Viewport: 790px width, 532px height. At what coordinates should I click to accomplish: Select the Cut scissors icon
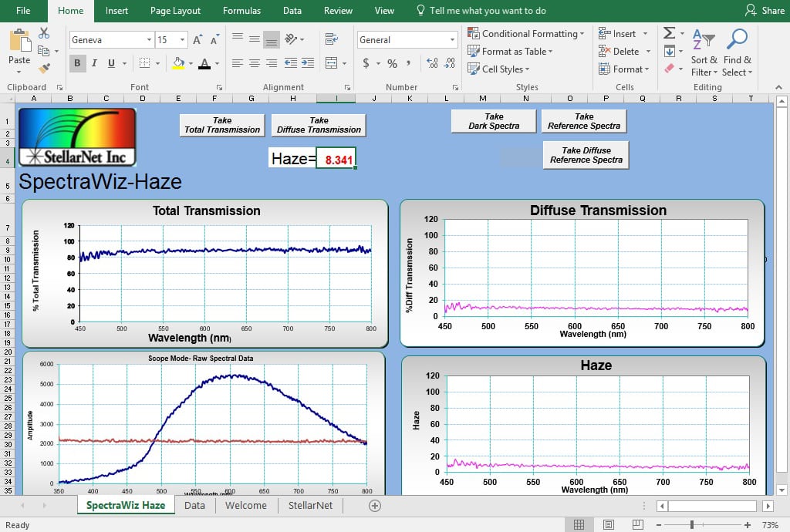tap(44, 33)
